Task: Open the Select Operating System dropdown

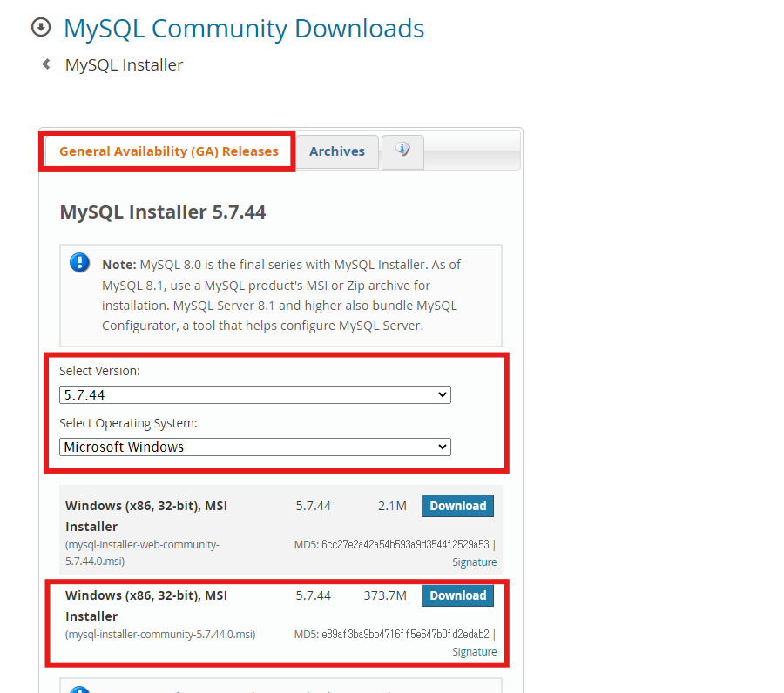Action: [x=255, y=447]
